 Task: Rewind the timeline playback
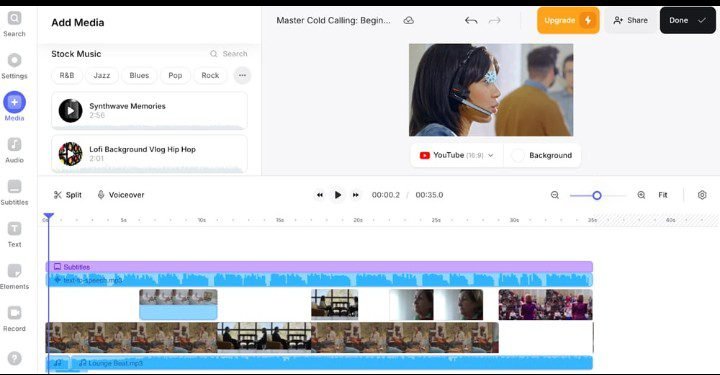tap(320, 195)
